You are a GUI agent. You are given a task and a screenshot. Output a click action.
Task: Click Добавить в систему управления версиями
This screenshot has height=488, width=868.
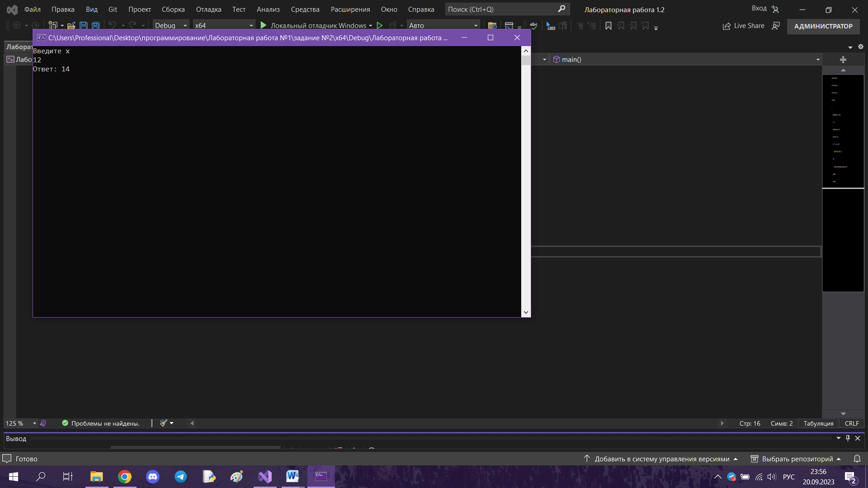pyautogui.click(x=661, y=459)
